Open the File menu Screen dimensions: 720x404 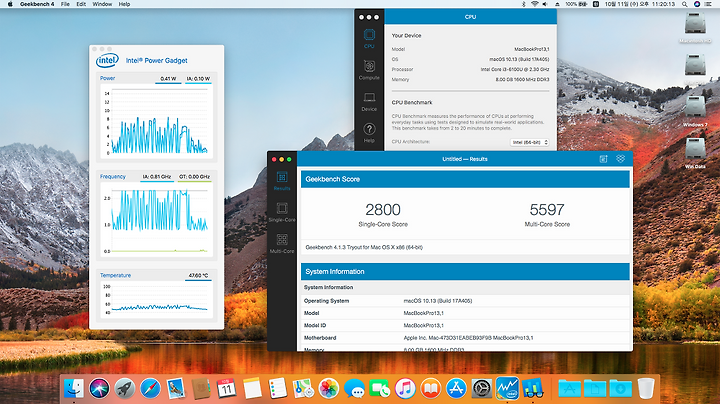65,4
